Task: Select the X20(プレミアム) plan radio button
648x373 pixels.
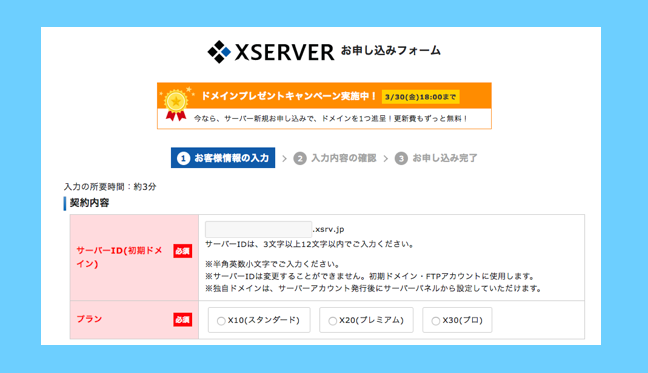Action: pos(332,321)
